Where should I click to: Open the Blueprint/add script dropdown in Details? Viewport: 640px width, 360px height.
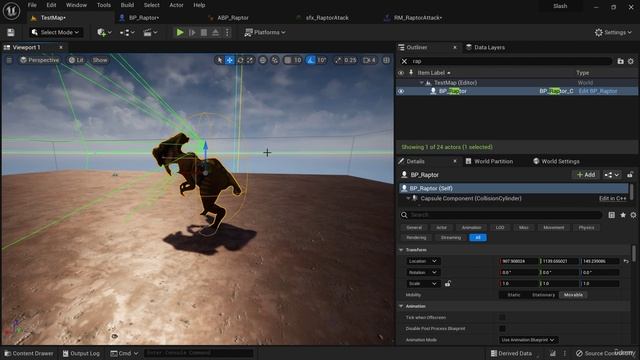point(612,175)
